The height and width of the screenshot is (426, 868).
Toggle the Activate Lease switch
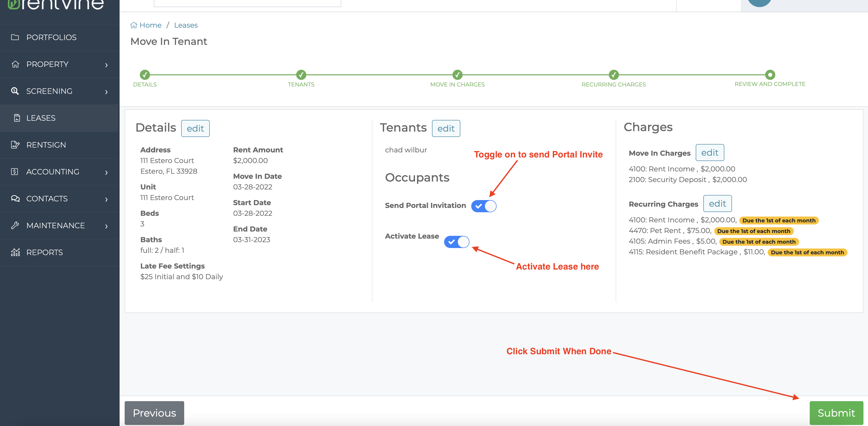pos(457,241)
